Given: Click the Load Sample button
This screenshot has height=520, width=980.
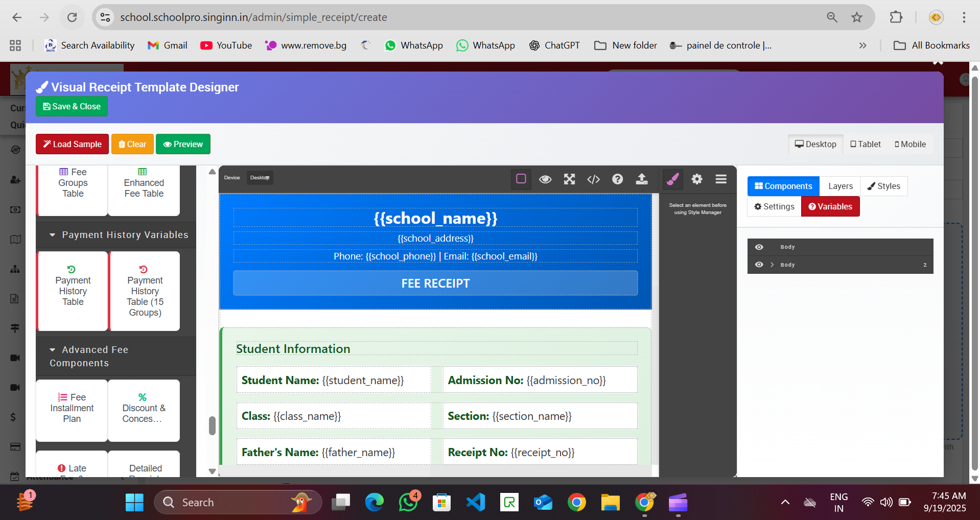Looking at the screenshot, I should (x=72, y=144).
